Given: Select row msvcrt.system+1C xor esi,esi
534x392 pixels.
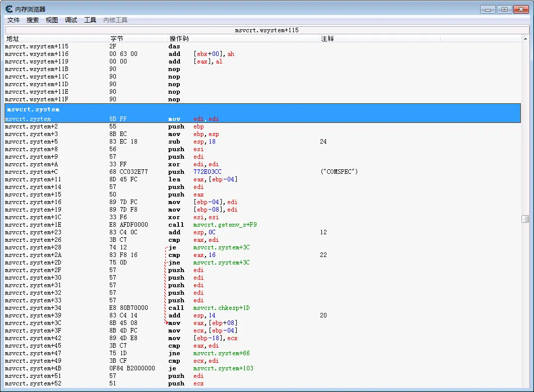Looking at the screenshot, I should 262,217.
